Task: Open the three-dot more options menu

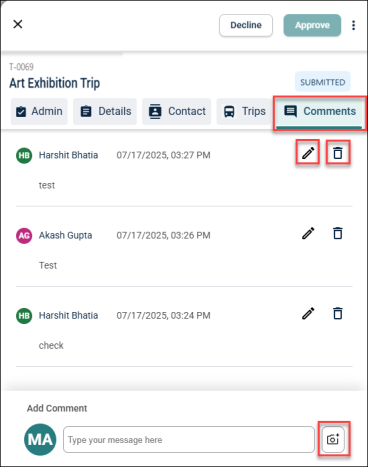Action: (353, 25)
